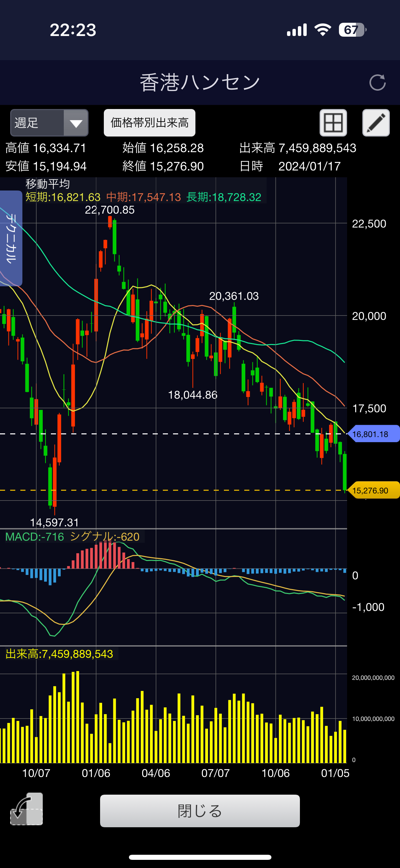Select the 16,801.18 blue price marker
This screenshot has height=868, width=400.
374,434
